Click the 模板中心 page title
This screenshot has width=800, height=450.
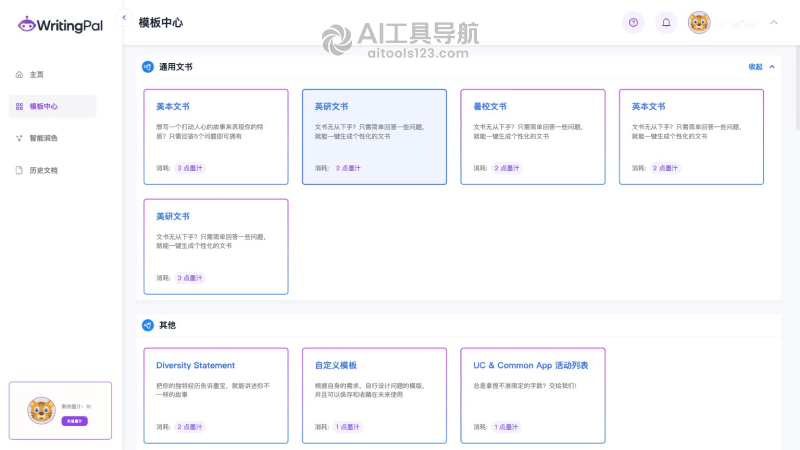[x=161, y=22]
